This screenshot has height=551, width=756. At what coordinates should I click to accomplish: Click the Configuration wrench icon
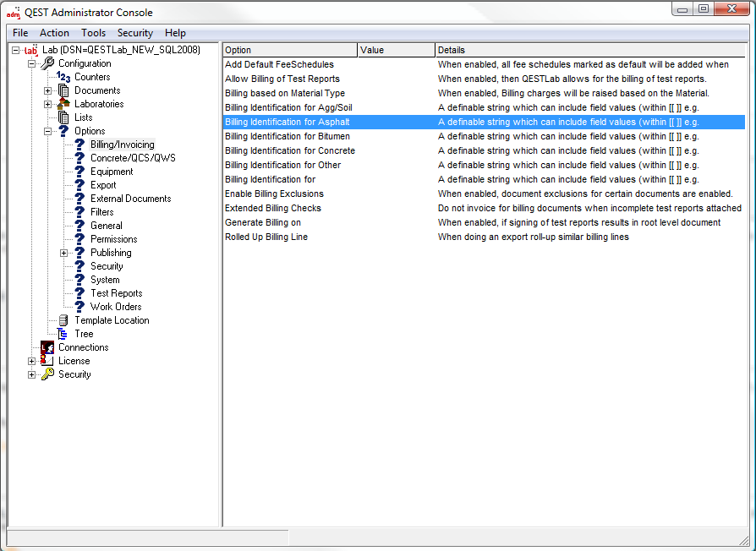tap(47, 63)
